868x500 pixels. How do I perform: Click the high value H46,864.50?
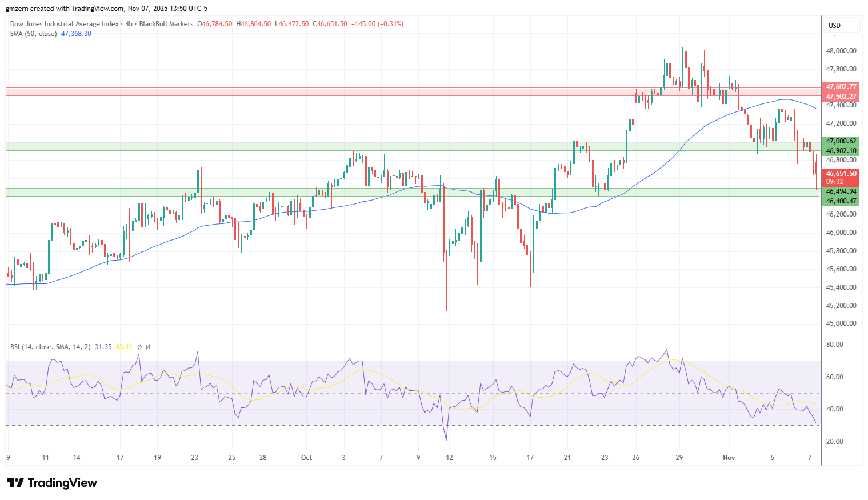(254, 24)
